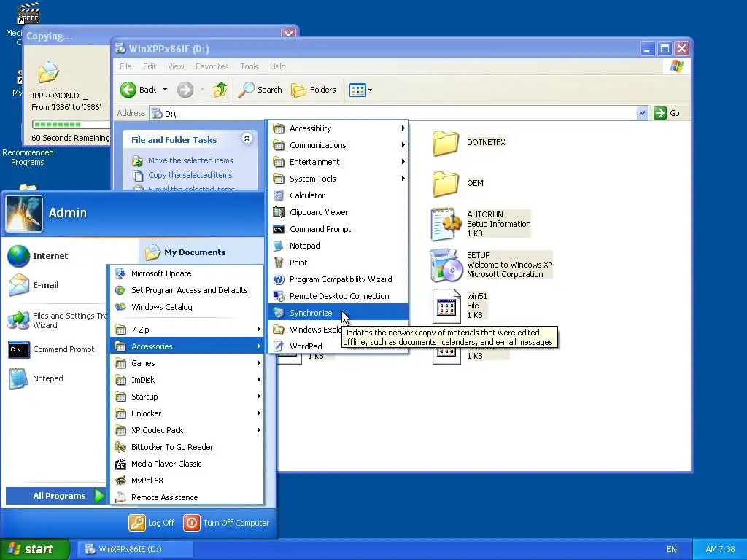Expand the Unlocker program group
This screenshot has height=560, width=747.
[x=187, y=413]
